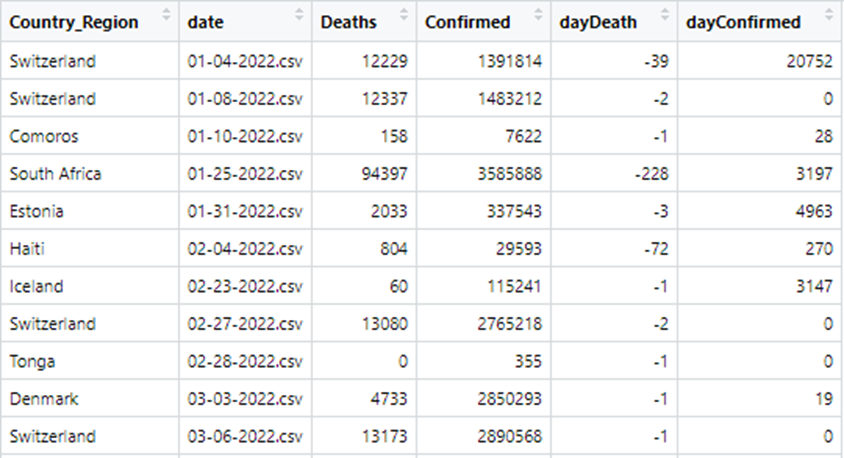Click the dayConfirmed header label
Image resolution: width=844 pixels, height=458 pixels.
(x=743, y=22)
